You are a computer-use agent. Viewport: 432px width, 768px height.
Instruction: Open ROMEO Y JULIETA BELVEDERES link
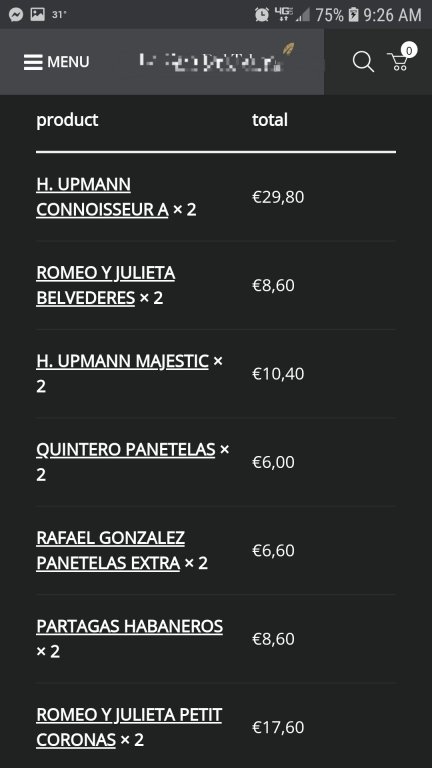click(x=106, y=286)
